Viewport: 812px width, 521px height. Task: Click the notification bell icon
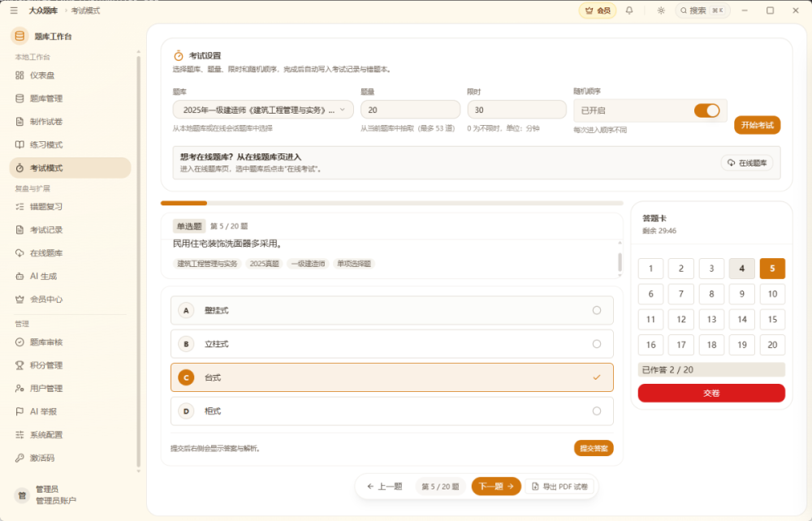(x=629, y=11)
